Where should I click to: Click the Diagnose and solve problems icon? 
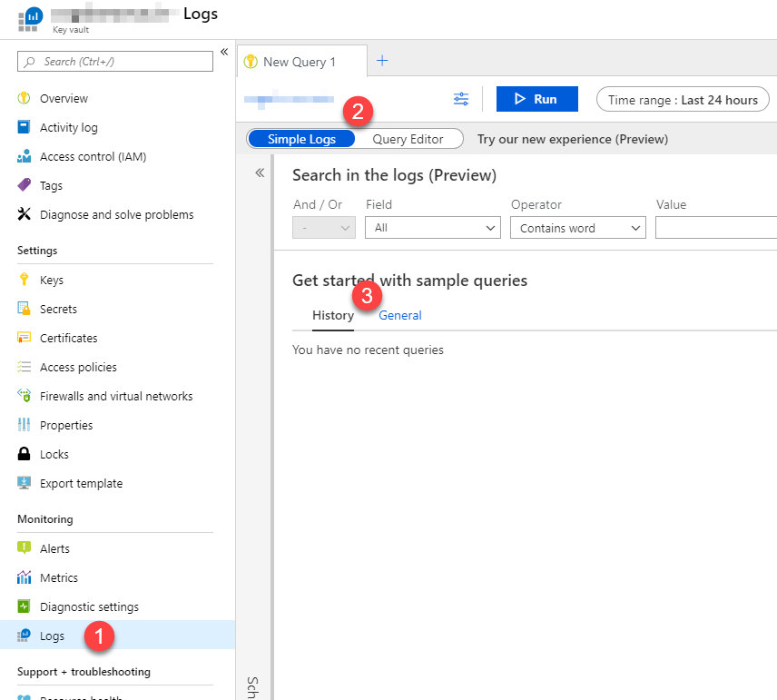(25, 214)
